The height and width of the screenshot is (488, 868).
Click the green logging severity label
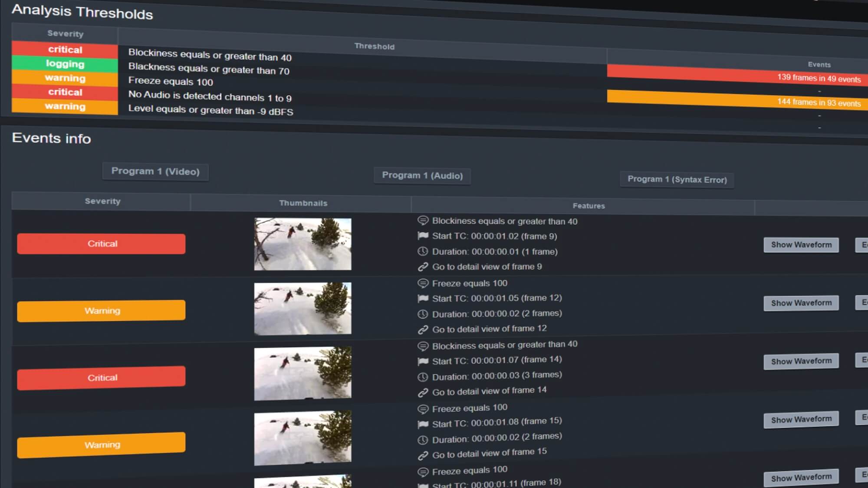(65, 64)
